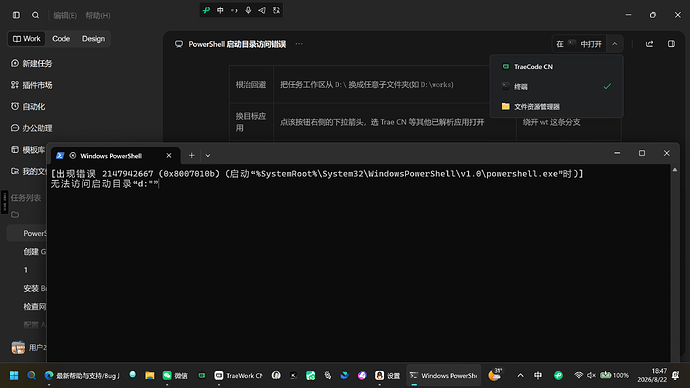Open the notification bell in the tray
This screenshot has width=690, height=388.
(675, 375)
